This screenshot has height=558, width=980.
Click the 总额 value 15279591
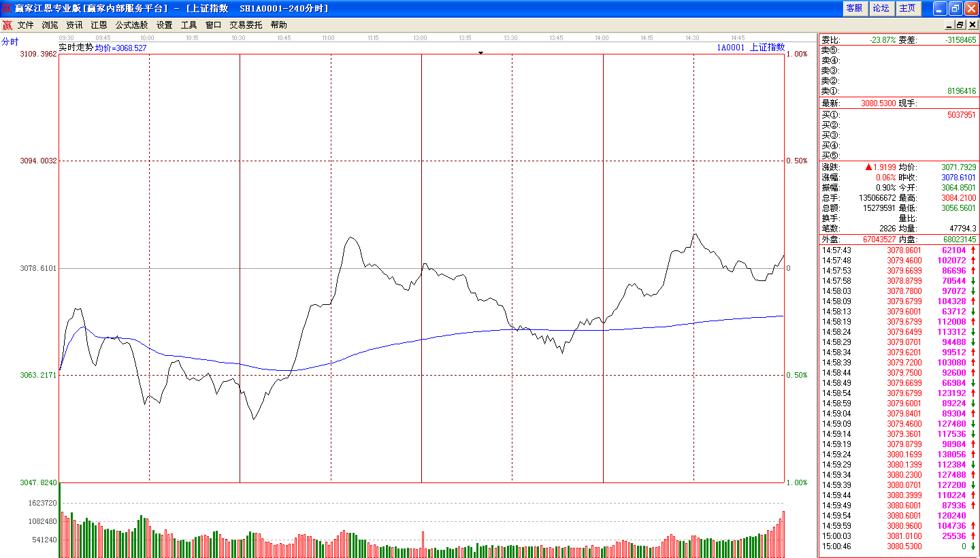[x=879, y=208]
